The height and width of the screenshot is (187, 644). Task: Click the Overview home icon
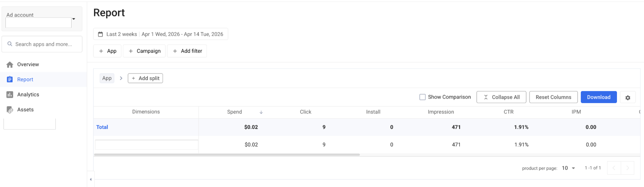coord(10,65)
